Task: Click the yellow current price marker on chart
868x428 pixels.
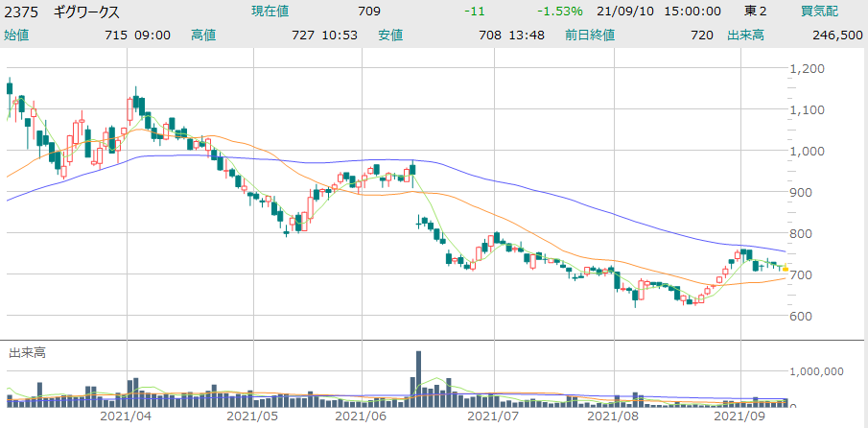Action: pos(785,269)
